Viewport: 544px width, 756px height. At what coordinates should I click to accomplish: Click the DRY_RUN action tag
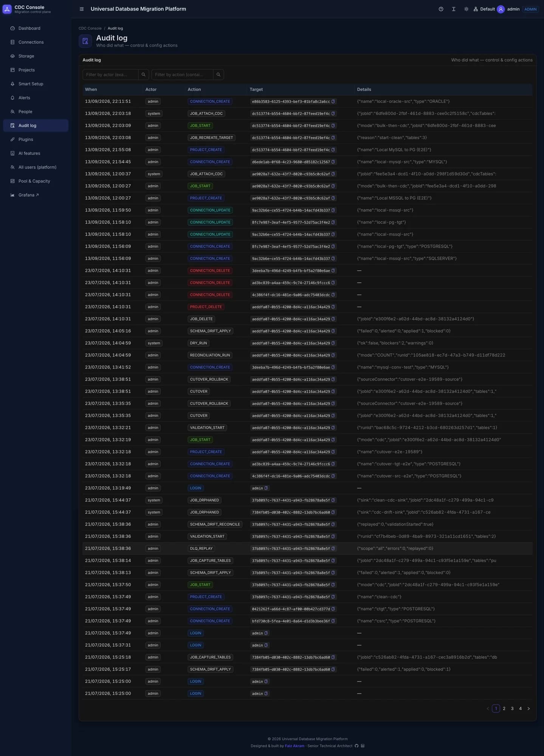pyautogui.click(x=198, y=343)
